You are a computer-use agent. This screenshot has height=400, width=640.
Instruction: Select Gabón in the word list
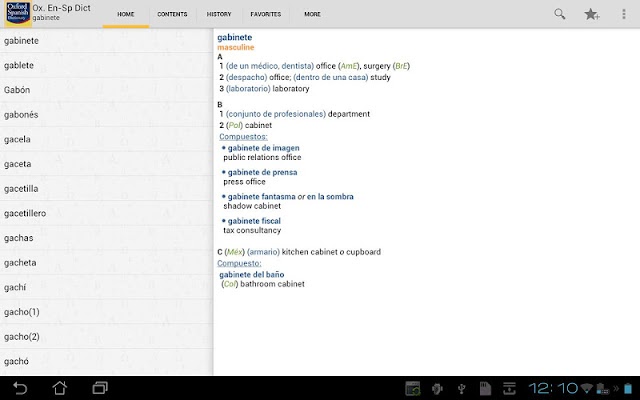tap(106, 90)
